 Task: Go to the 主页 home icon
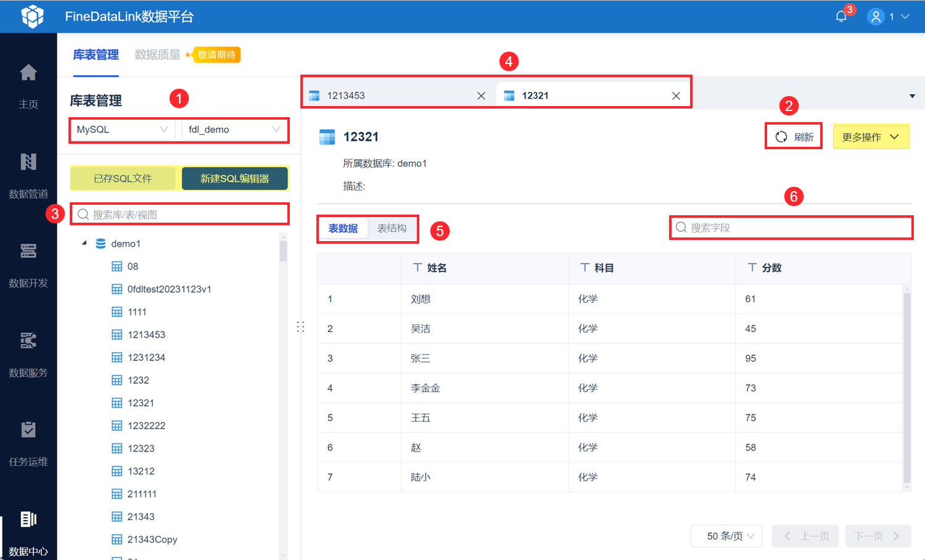[28, 73]
